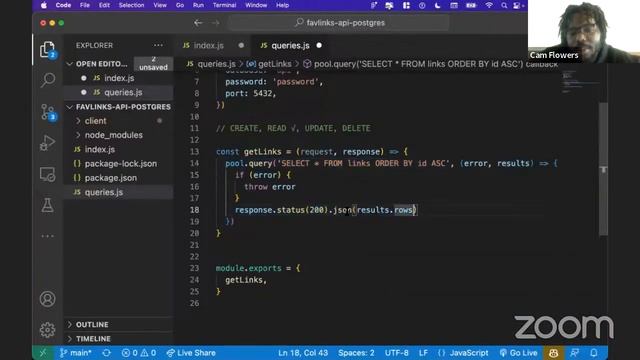Change LF end of line sequence
The width and height of the screenshot is (640, 360).
pos(423,353)
